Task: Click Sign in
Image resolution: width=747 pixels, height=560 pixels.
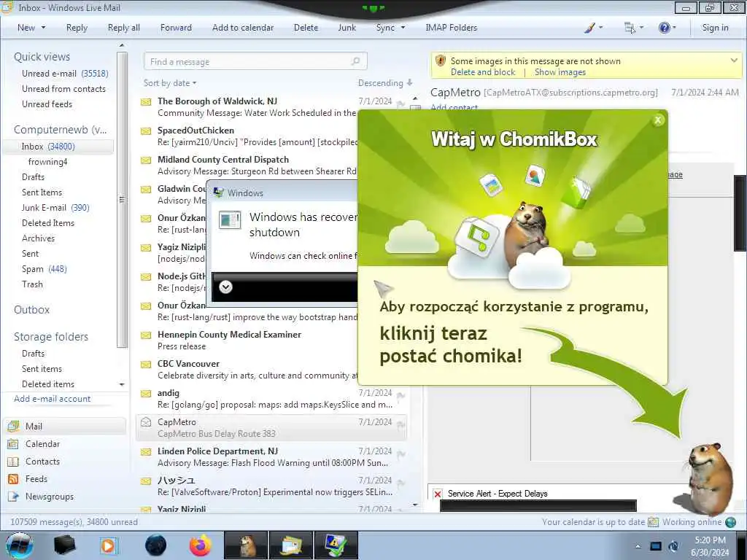Action: tap(715, 28)
